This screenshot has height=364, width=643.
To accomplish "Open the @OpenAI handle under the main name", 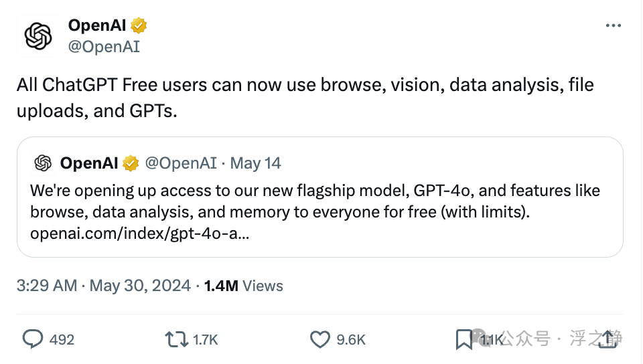I will (x=104, y=47).
